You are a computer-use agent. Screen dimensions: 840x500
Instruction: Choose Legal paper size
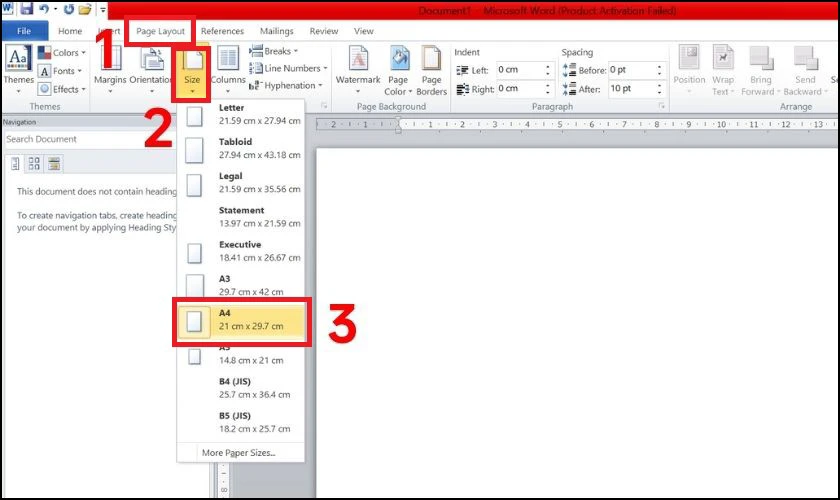(x=241, y=183)
